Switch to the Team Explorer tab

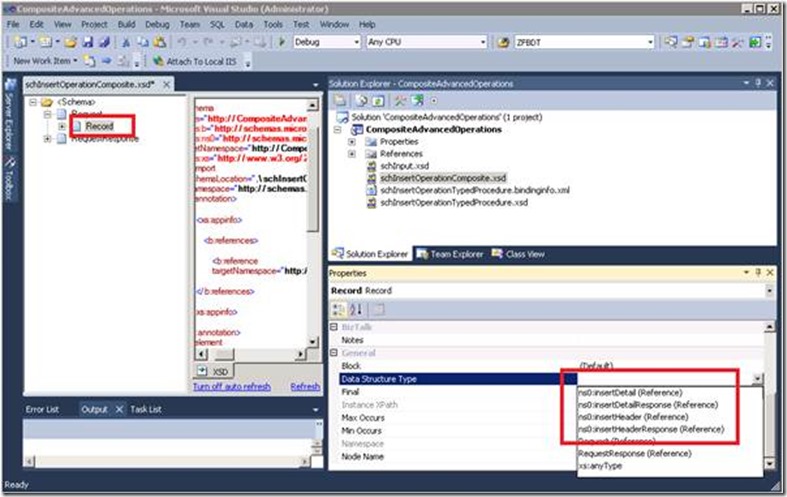[450, 254]
